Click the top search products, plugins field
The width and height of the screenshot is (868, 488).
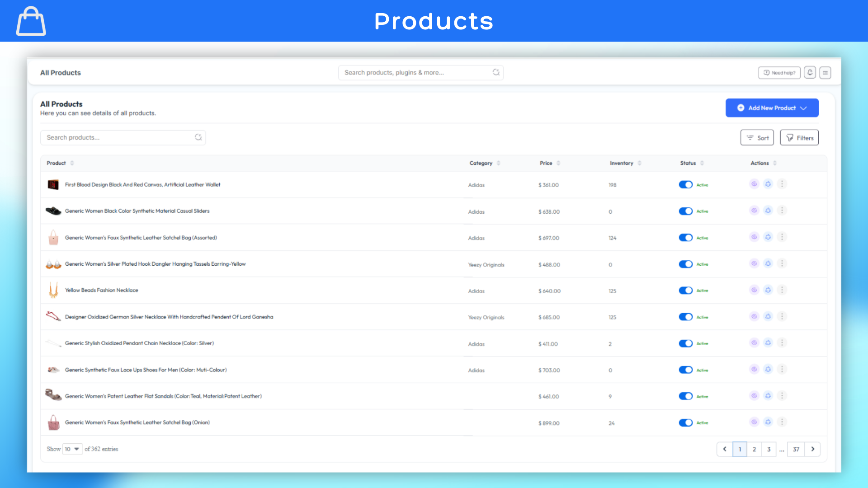point(416,73)
